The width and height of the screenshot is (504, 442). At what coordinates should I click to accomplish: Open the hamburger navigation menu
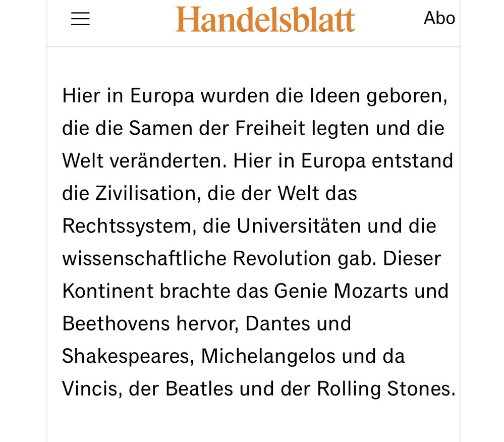point(80,19)
